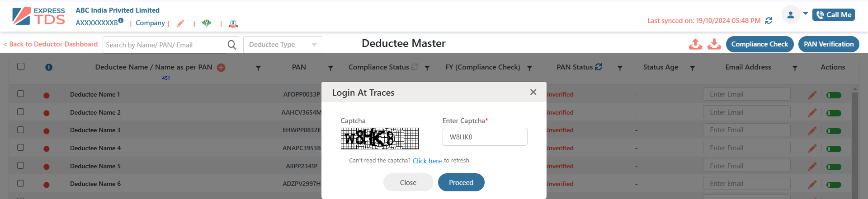Click the red plus icon beside Deductee Name header
Image resolution: width=868 pixels, height=199 pixels.
pyautogui.click(x=221, y=68)
